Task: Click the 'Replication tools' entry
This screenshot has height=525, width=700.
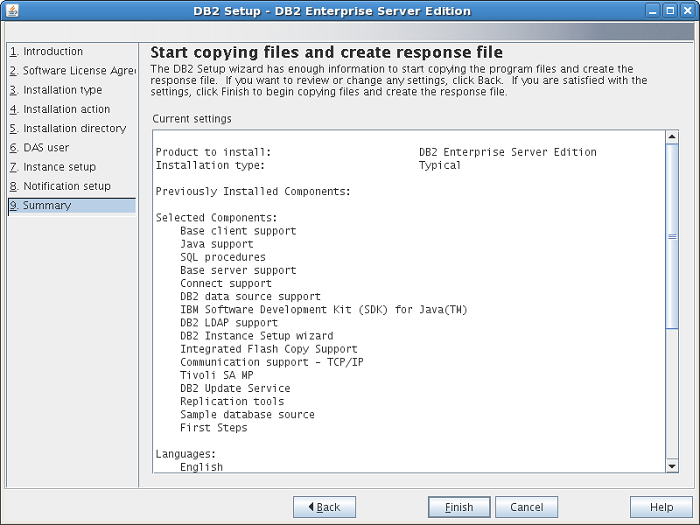Action: tap(232, 401)
